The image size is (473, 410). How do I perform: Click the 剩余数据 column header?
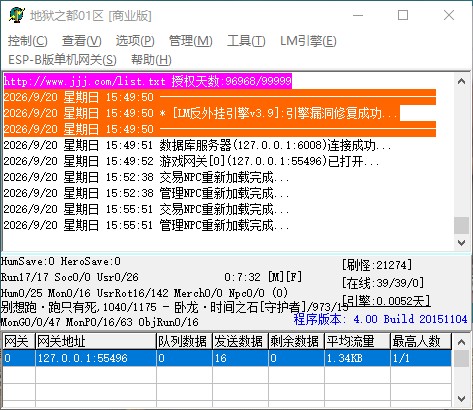[x=296, y=341]
